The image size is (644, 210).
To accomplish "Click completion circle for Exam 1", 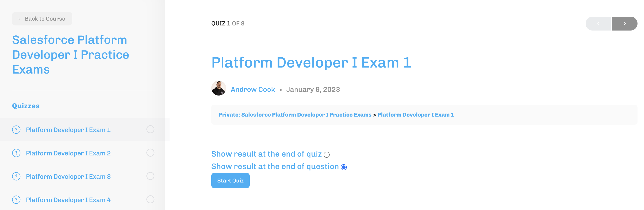I will pos(150,129).
